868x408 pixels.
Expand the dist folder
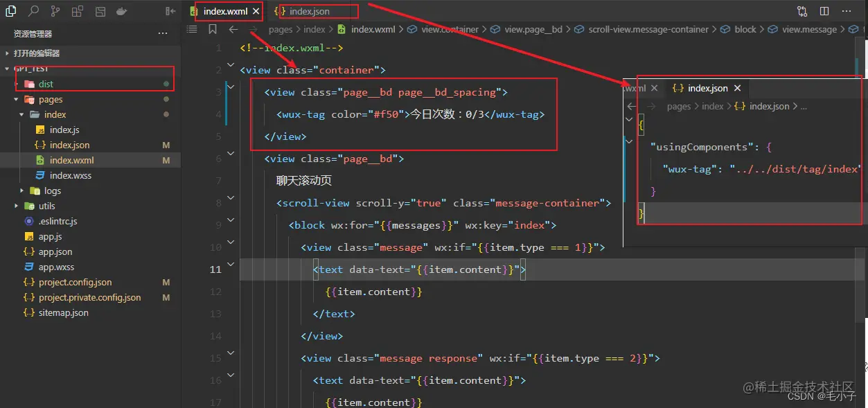point(46,84)
